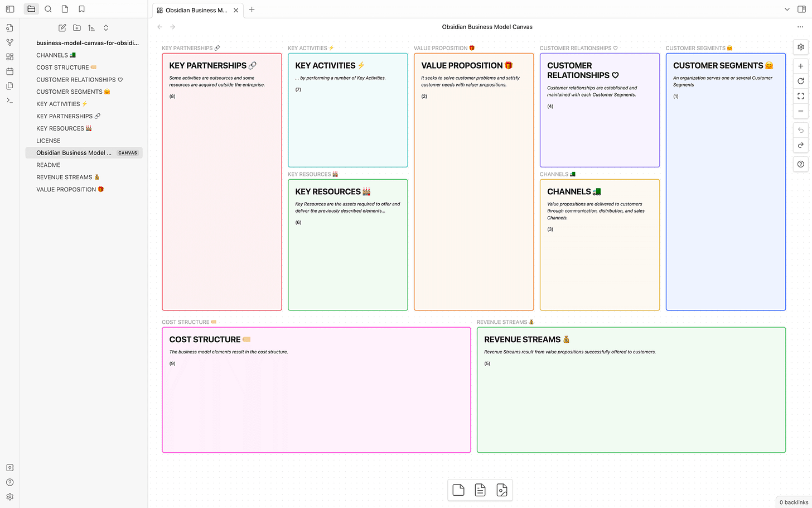The width and height of the screenshot is (812, 508).
Task: Select the Obsidian Business Model Canvas tab
Action: tap(194, 9)
